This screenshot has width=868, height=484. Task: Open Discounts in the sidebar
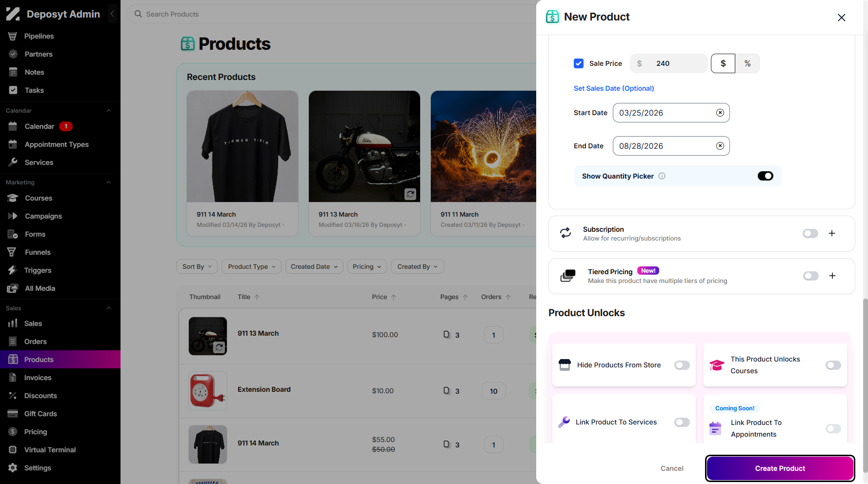[x=40, y=396]
